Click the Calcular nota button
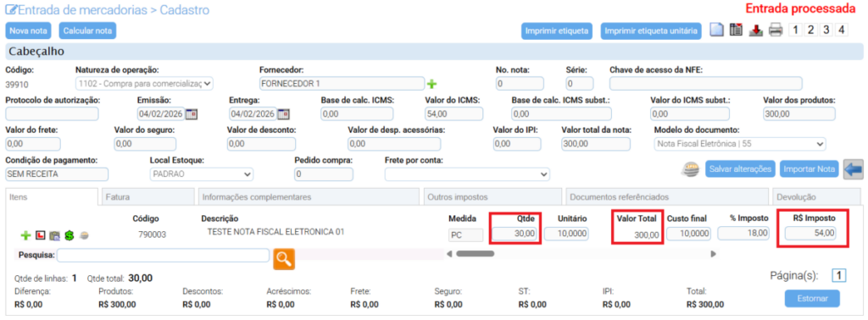This screenshot has width=868, height=320. click(x=87, y=30)
